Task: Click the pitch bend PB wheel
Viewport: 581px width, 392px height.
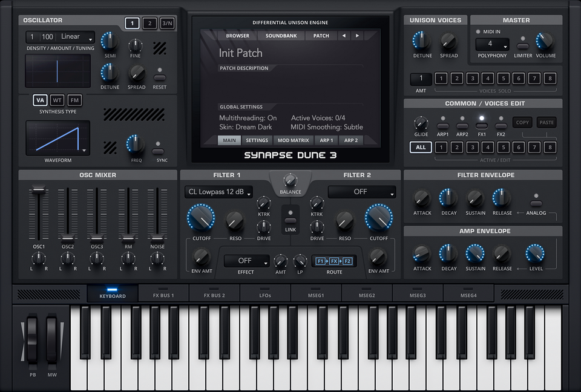Action: (x=32, y=338)
